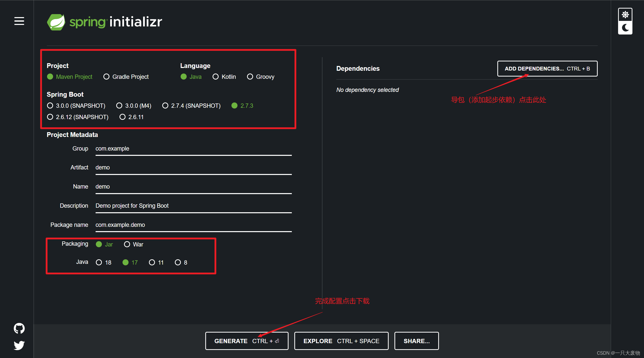The width and height of the screenshot is (644, 358).
Task: Choose Groovy as the language
Action: coord(261,77)
